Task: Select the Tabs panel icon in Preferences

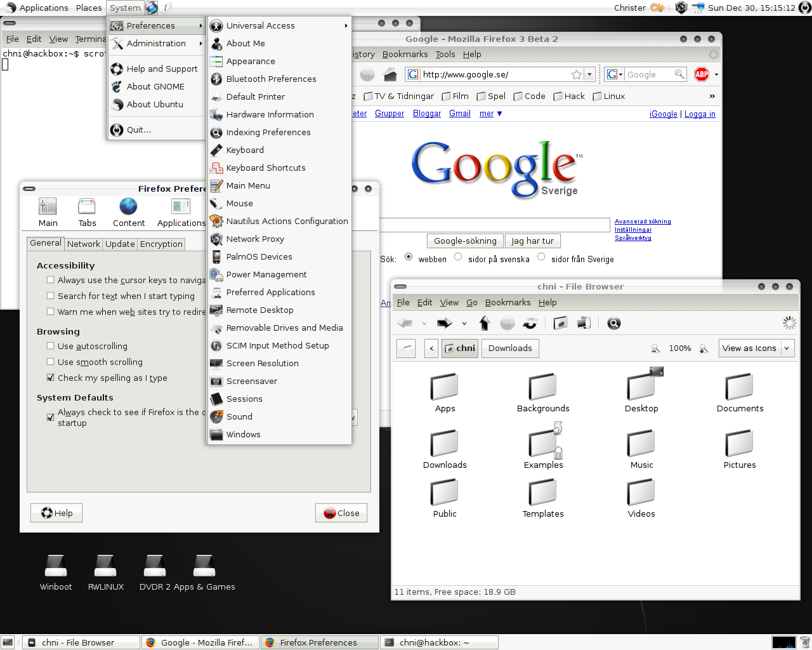Action: pos(87,213)
